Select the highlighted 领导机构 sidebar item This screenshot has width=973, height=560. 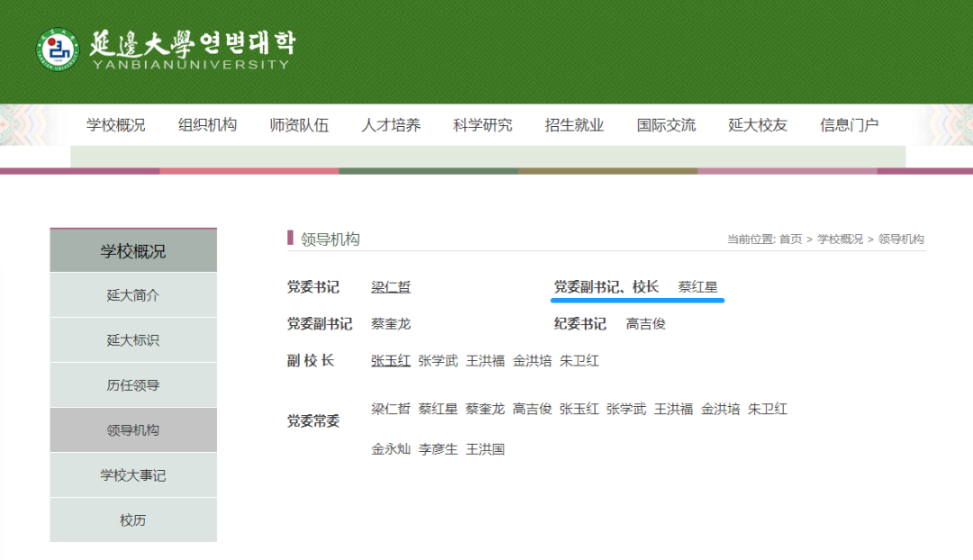[x=133, y=429]
